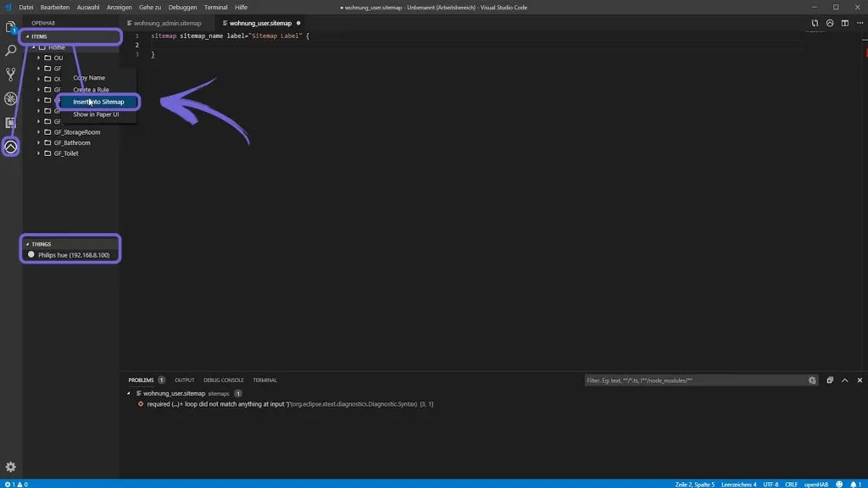The height and width of the screenshot is (488, 868).
Task: Switch to the DEBUG CONSOLE panel tab
Action: click(224, 380)
